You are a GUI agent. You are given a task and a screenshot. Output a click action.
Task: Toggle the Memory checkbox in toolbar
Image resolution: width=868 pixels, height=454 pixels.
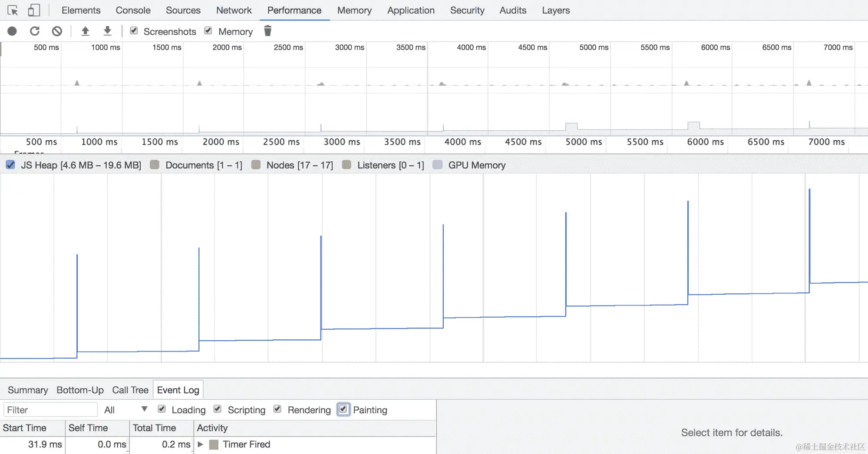(208, 31)
